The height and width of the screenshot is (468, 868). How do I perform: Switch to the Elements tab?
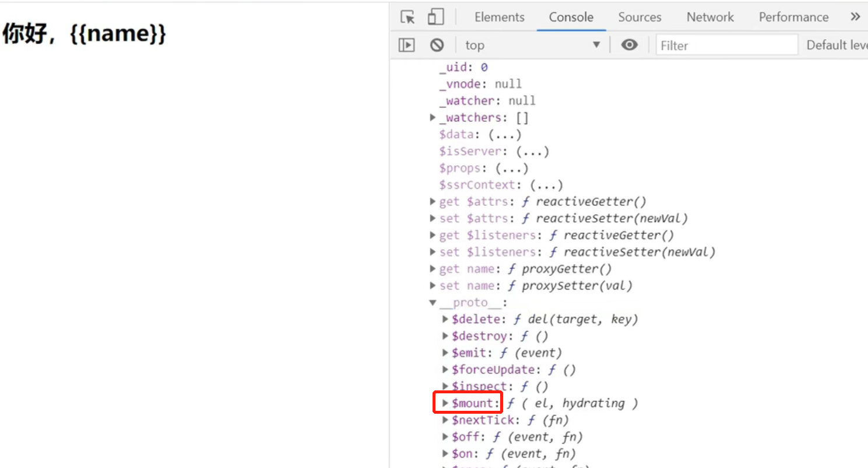(500, 17)
